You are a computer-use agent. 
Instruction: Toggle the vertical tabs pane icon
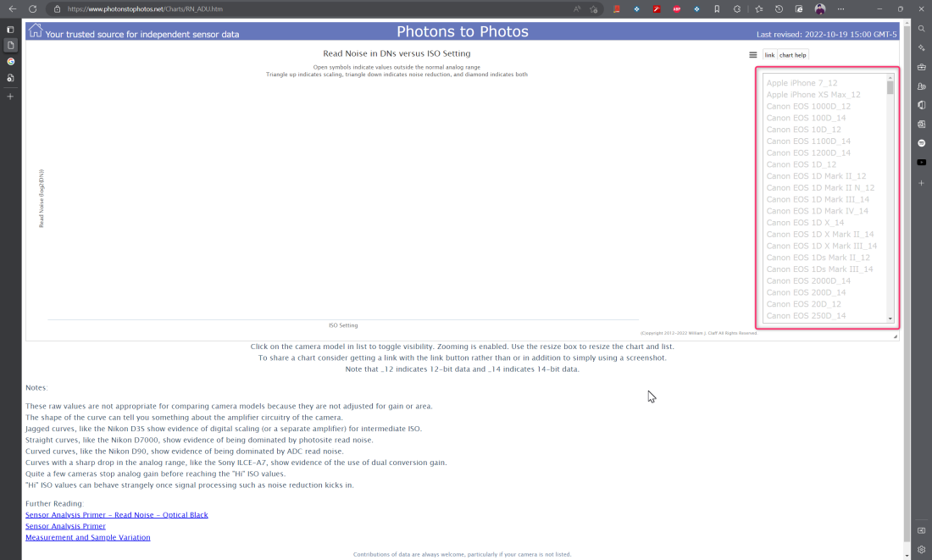[x=10, y=29]
